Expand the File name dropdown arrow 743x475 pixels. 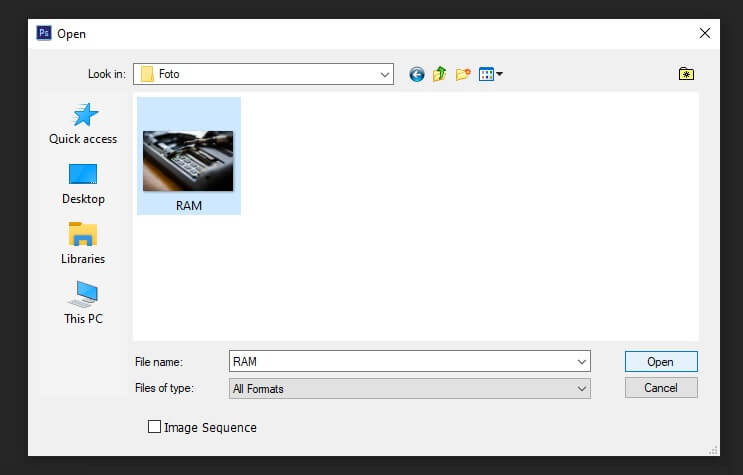click(x=582, y=362)
